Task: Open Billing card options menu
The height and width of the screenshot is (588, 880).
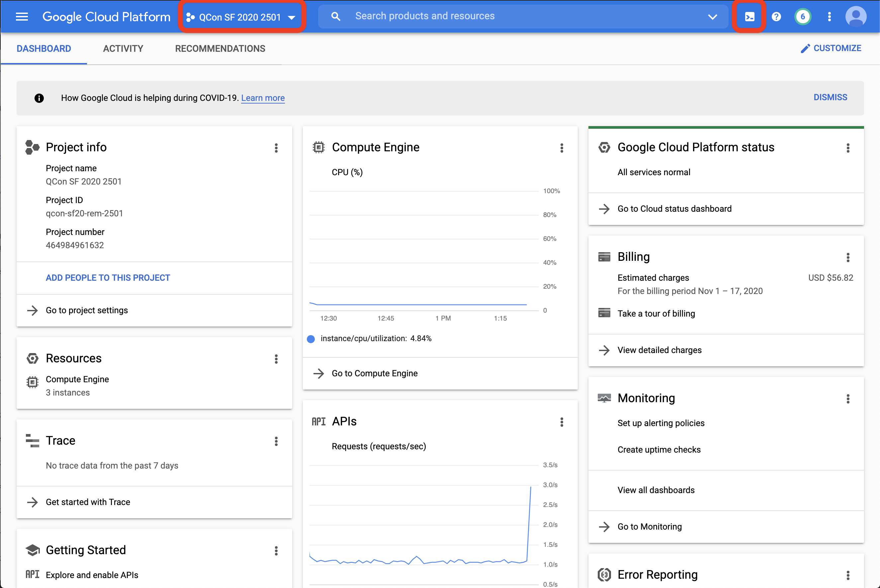Action: tap(848, 257)
